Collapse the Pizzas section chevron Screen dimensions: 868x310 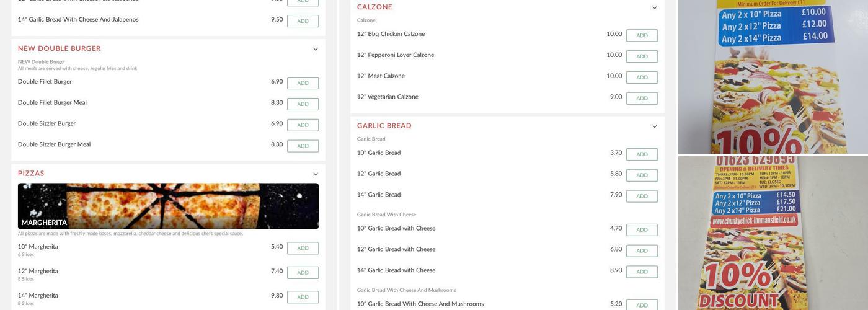tap(316, 174)
